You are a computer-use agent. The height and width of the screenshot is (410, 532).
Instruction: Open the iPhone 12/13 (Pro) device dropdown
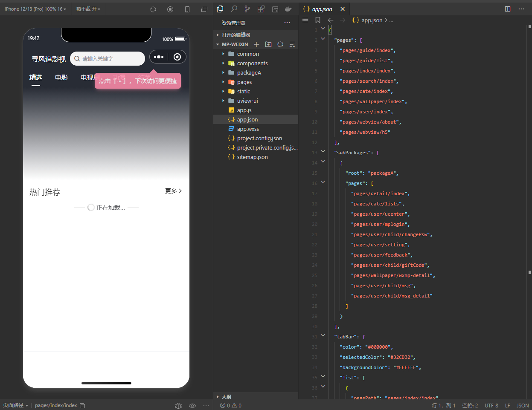[x=35, y=9]
